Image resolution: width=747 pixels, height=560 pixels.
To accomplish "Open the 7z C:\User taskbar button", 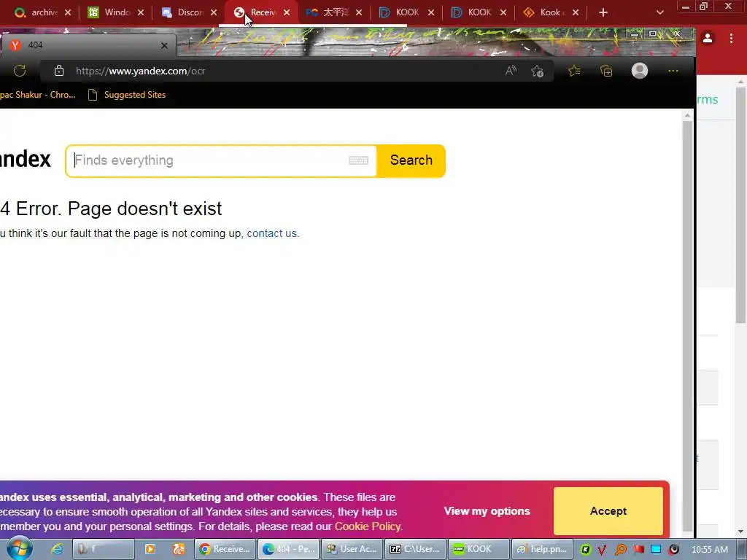I will [x=415, y=549].
